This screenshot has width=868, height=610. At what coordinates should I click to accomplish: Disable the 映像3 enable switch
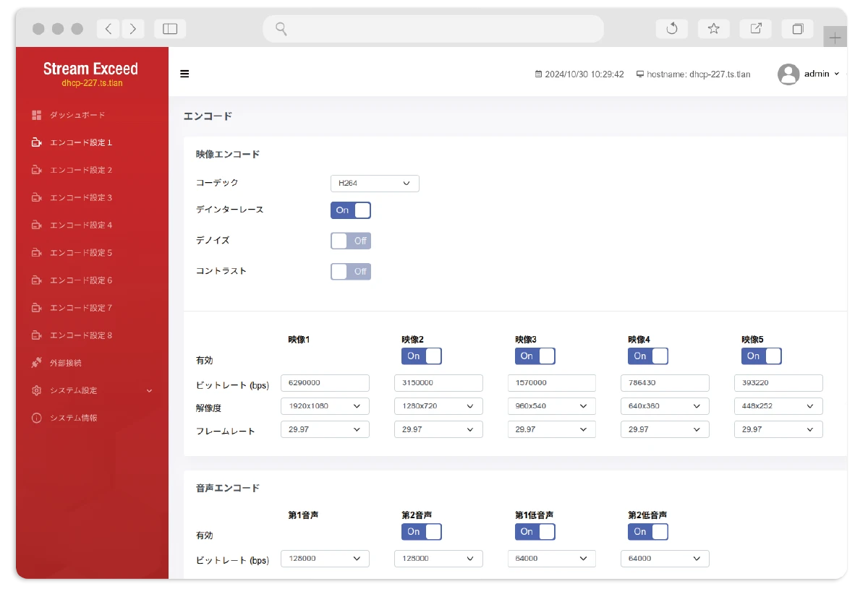click(x=535, y=356)
